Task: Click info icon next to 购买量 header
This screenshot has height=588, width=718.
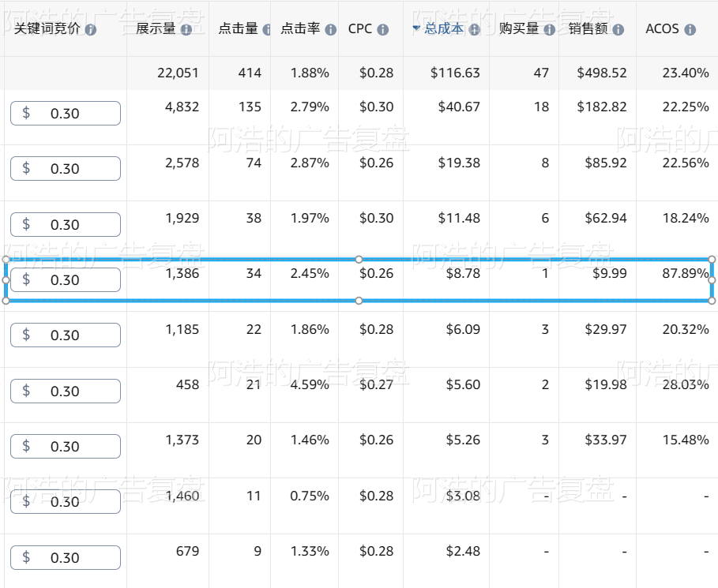Action: (x=550, y=30)
